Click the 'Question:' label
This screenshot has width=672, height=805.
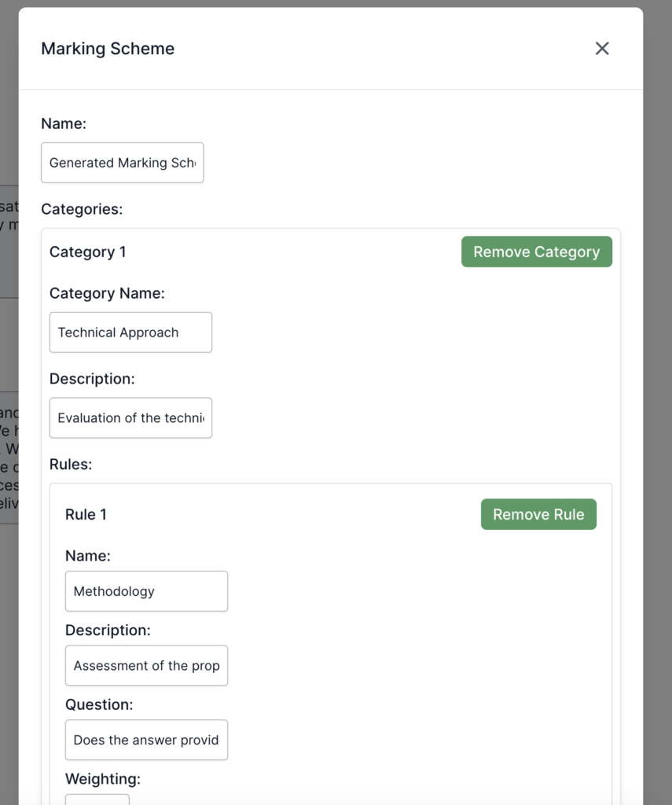(99, 705)
